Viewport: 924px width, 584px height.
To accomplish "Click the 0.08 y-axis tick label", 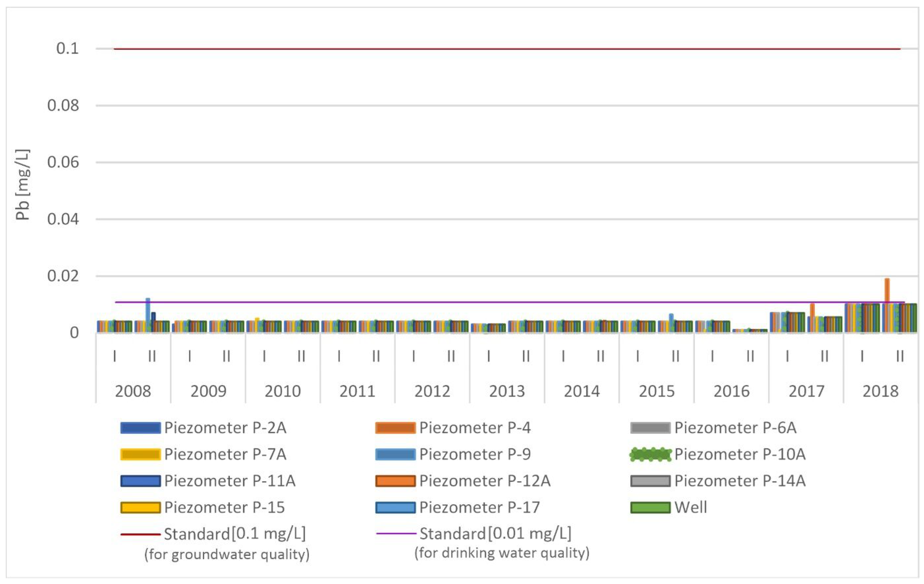I will click(63, 106).
